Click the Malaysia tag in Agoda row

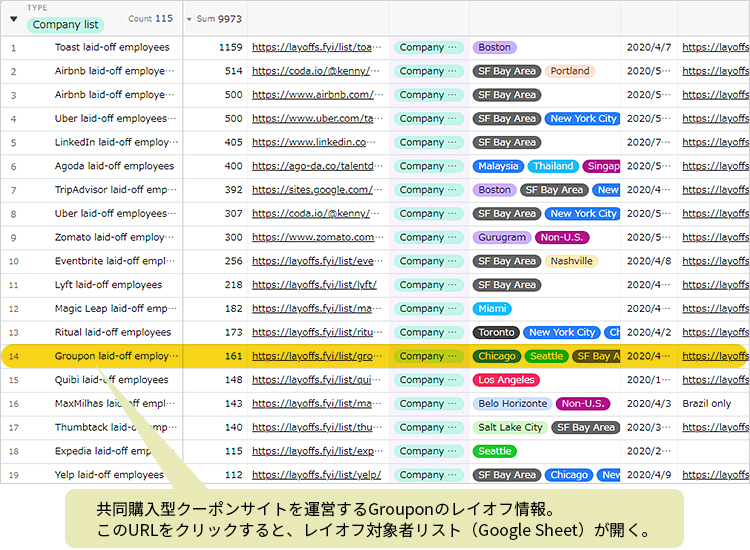498,166
